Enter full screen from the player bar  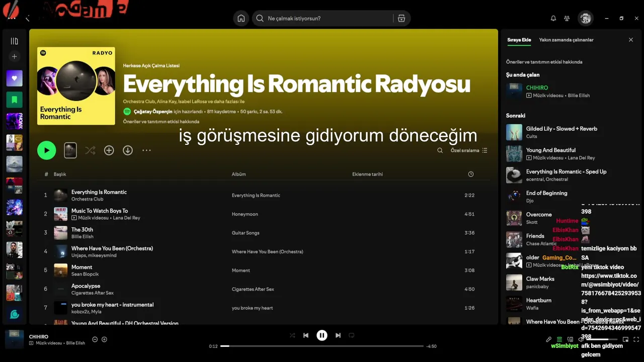coord(636,339)
